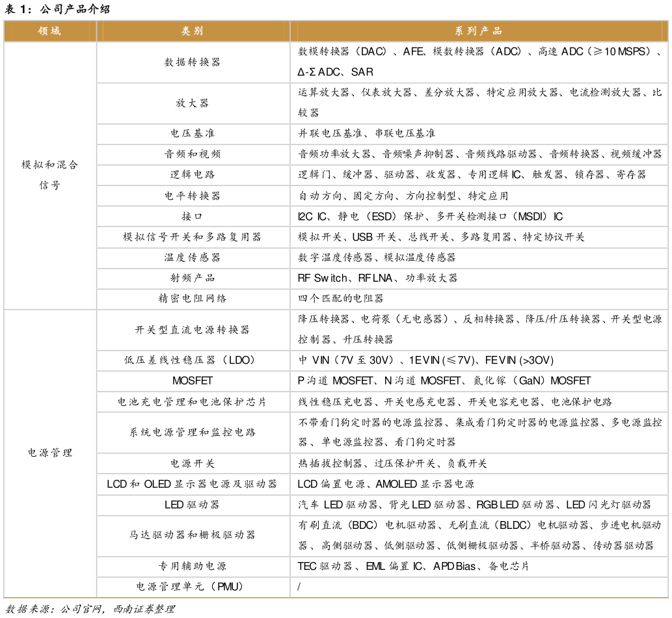Image resolution: width=672 pixels, height=618 pixels.
Task: Click the LED驱动器 category cell
Action: [193, 505]
